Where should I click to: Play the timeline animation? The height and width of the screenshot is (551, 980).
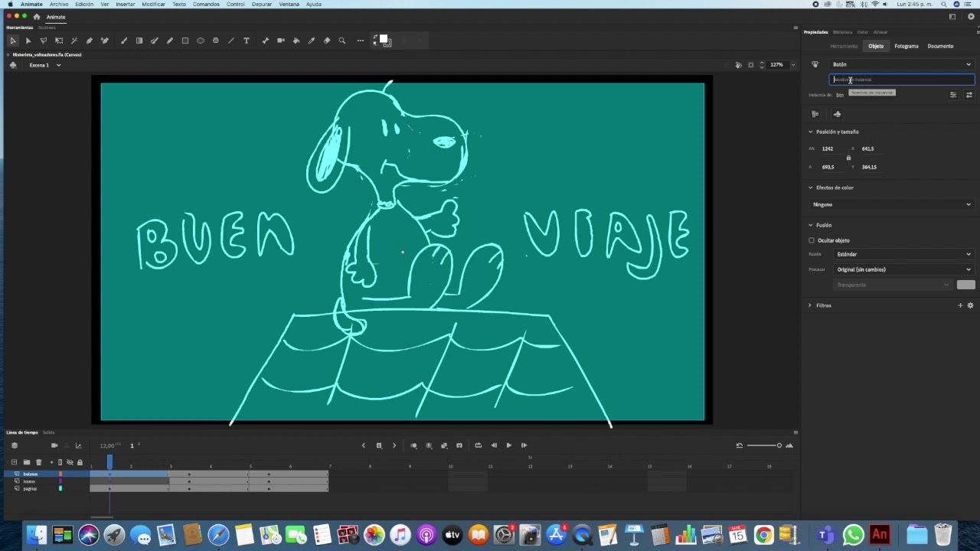508,445
